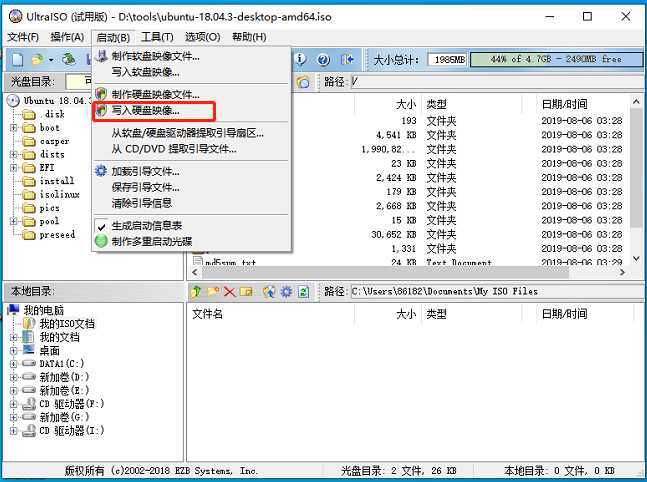Image resolution: width=647 pixels, height=482 pixels.
Task: Select 新加卷(G:) drive in tree
Action: [x=64, y=417]
